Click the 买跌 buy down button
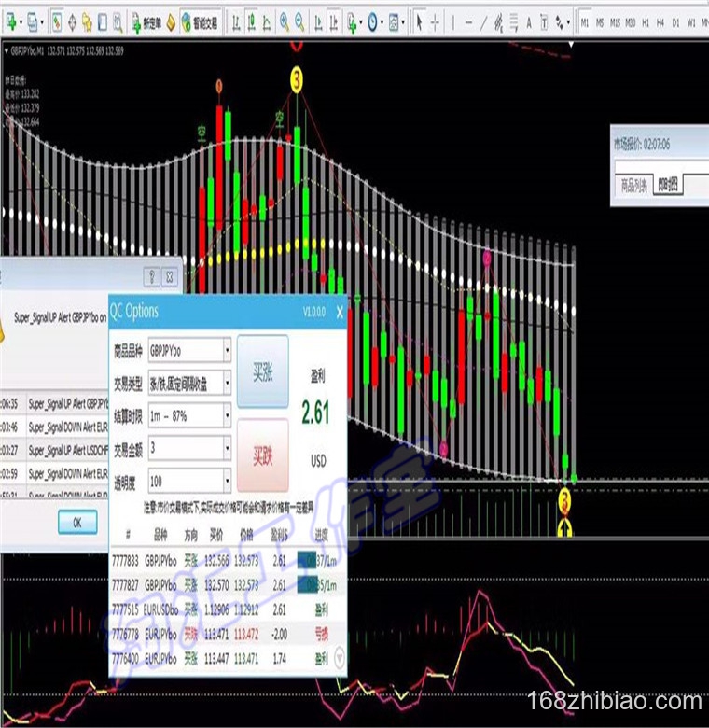 tap(263, 455)
